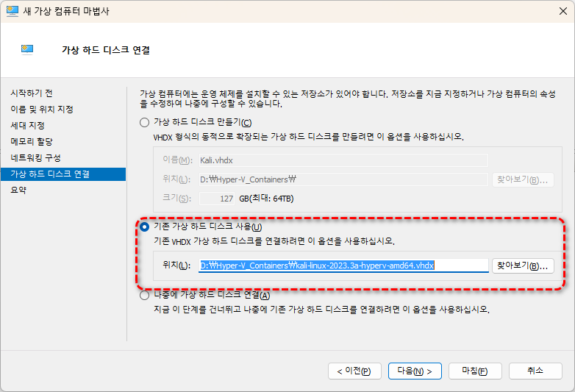
Task: Click the disabled browse button for new disk location
Action: click(523, 179)
